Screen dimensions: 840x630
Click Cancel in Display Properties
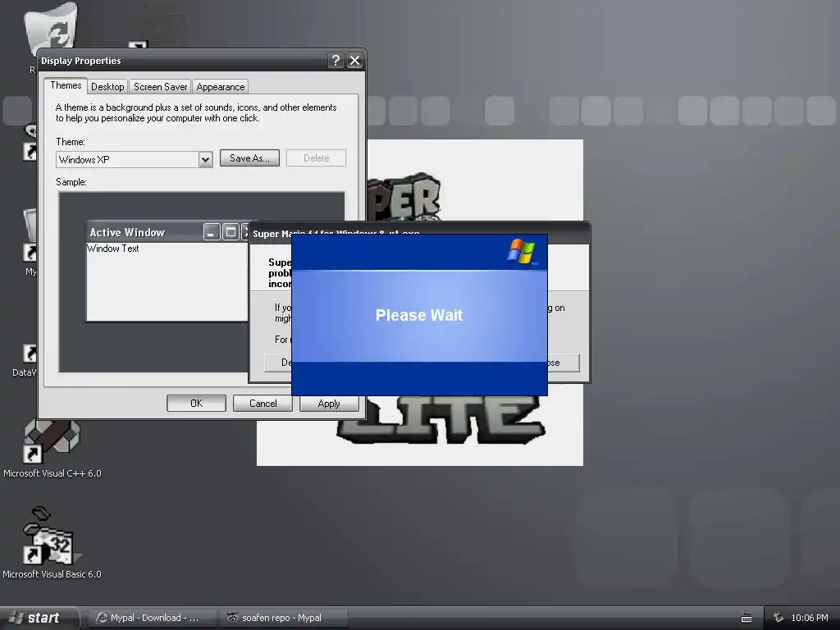pyautogui.click(x=262, y=404)
